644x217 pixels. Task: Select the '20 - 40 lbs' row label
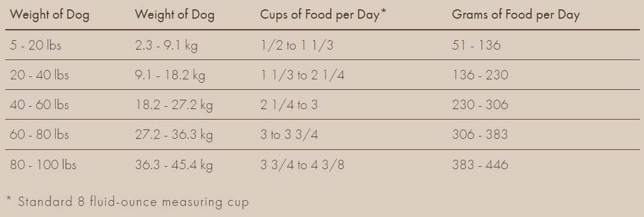point(40,75)
